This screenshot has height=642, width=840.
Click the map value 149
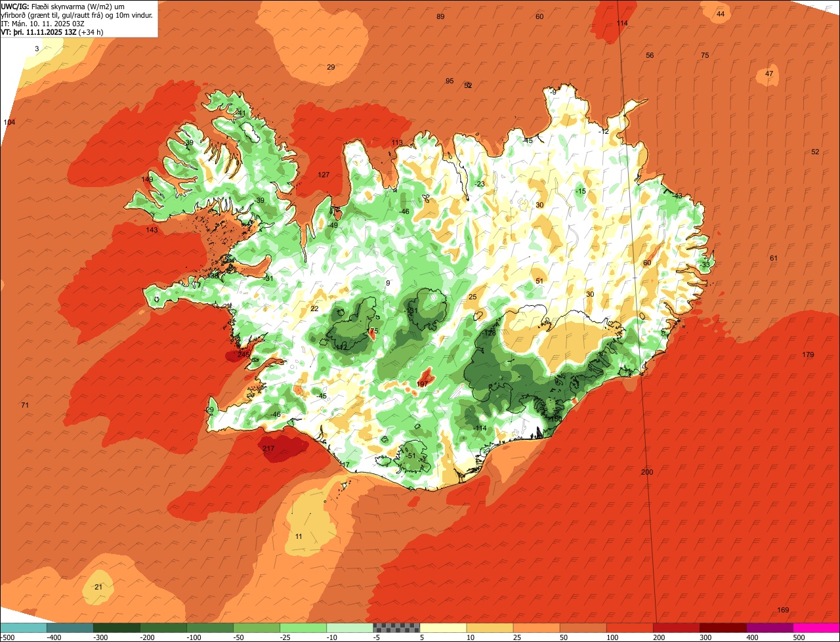coord(147,179)
